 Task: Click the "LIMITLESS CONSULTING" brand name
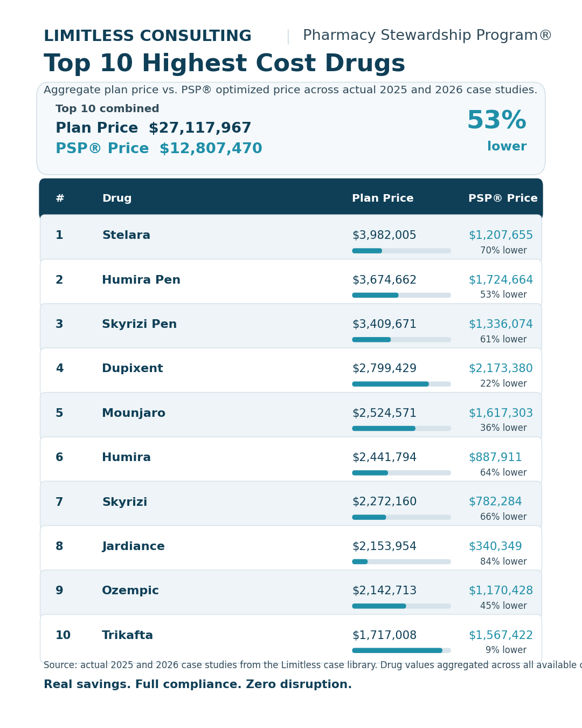[148, 36]
